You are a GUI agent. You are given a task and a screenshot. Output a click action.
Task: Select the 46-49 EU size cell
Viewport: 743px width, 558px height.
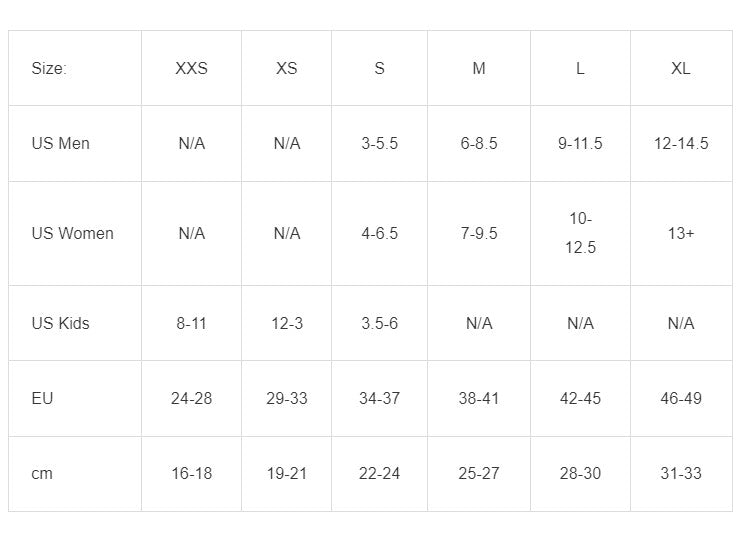click(681, 398)
